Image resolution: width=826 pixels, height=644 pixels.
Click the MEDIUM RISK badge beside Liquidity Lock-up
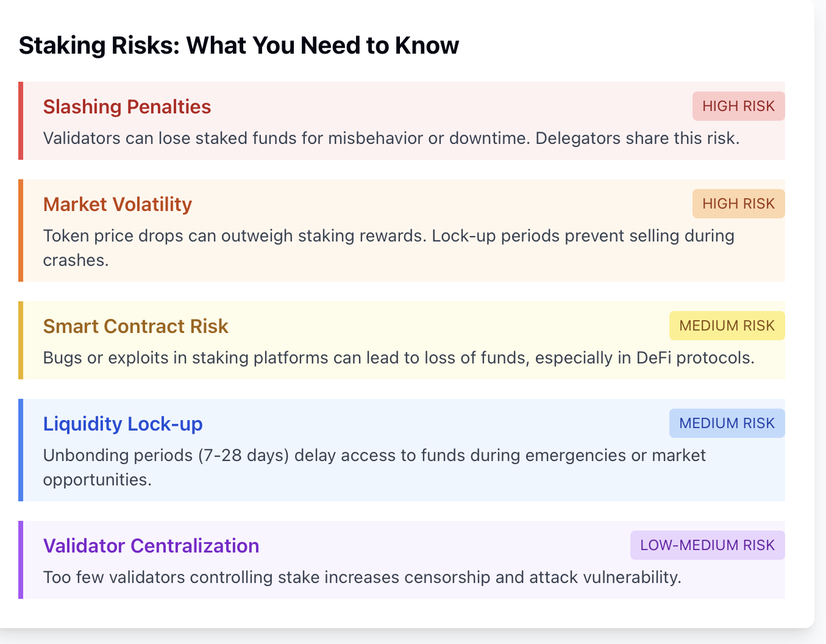(x=727, y=423)
